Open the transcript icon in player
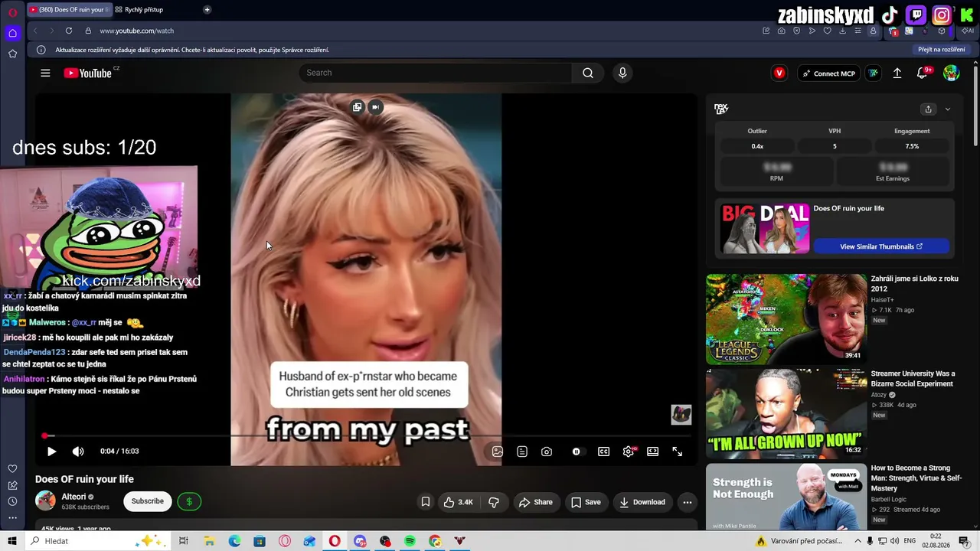 click(522, 452)
